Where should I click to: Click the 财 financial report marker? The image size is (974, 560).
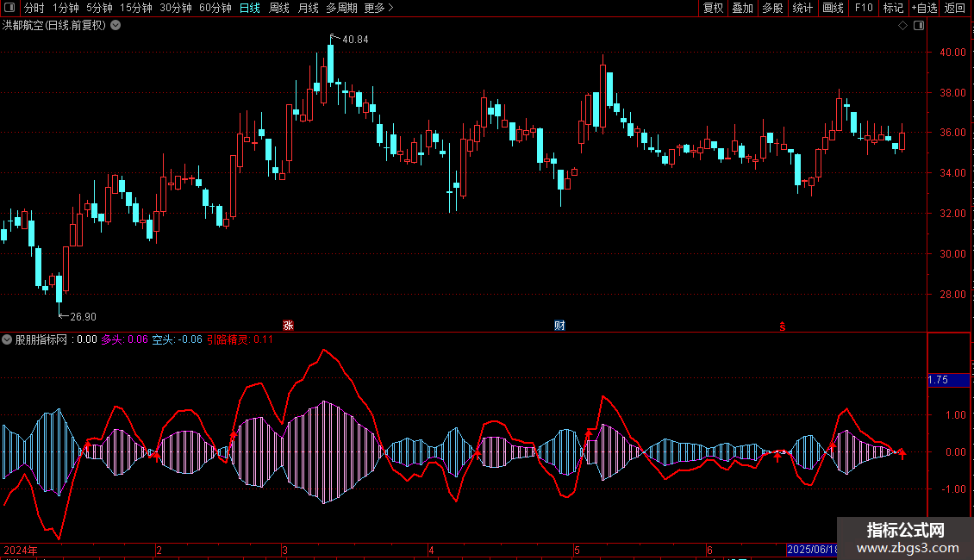(559, 326)
